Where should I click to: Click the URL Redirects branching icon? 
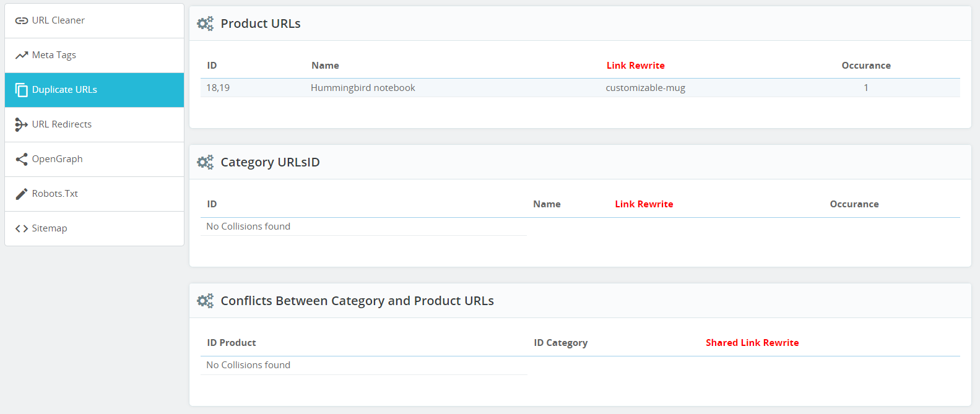21,124
